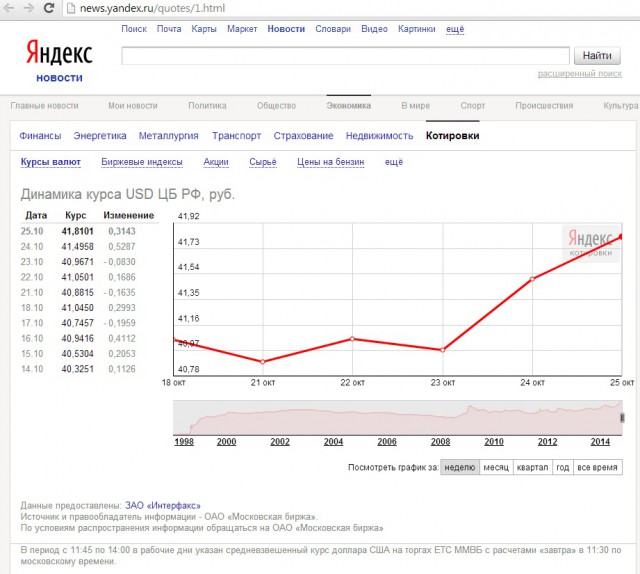Click the Изменение column header
The height and width of the screenshot is (574, 640).
tap(129, 216)
